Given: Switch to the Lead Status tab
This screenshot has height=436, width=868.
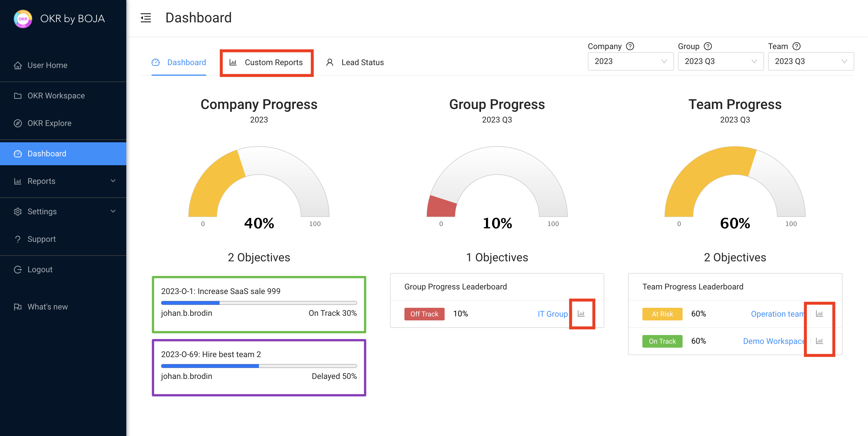Looking at the screenshot, I should pos(355,63).
